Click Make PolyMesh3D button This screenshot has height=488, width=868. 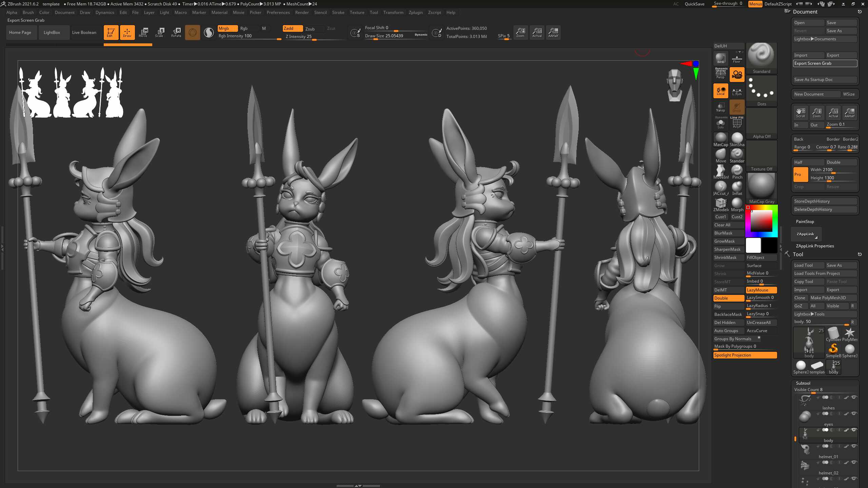[x=833, y=298]
